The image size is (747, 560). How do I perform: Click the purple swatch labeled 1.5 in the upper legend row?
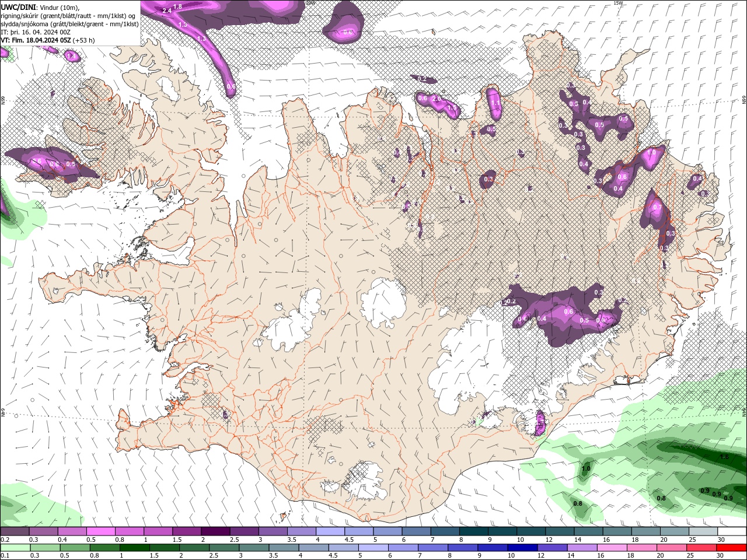pyautogui.click(x=186, y=531)
